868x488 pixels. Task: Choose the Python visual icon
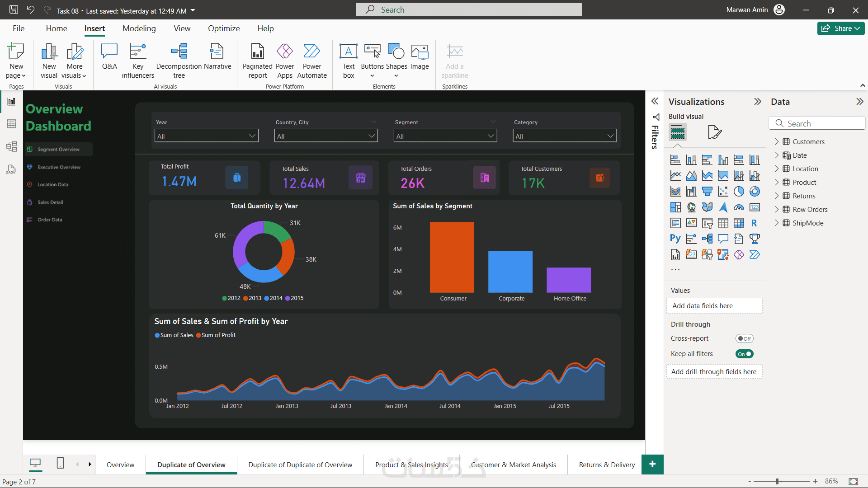pos(675,239)
